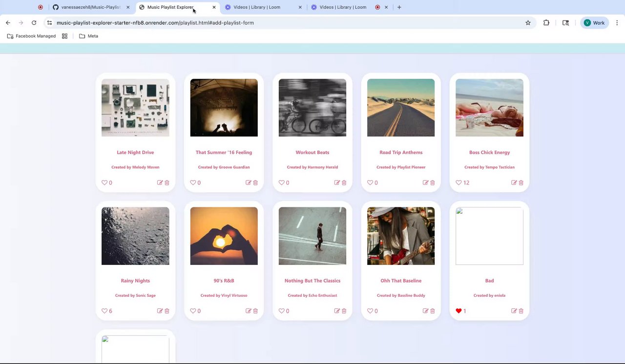
Task: Delete the Workout Beats playlist
Action: point(344,182)
